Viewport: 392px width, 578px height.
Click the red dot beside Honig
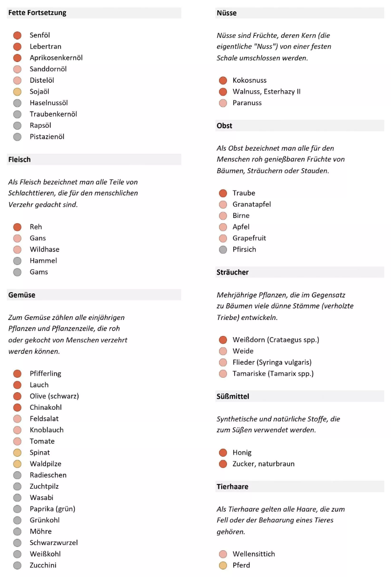click(x=223, y=453)
